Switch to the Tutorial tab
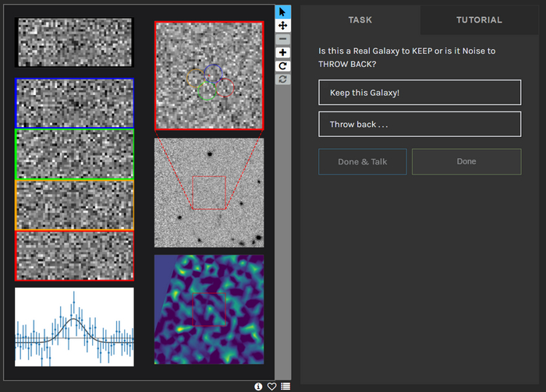546x392 pixels. pos(479,19)
